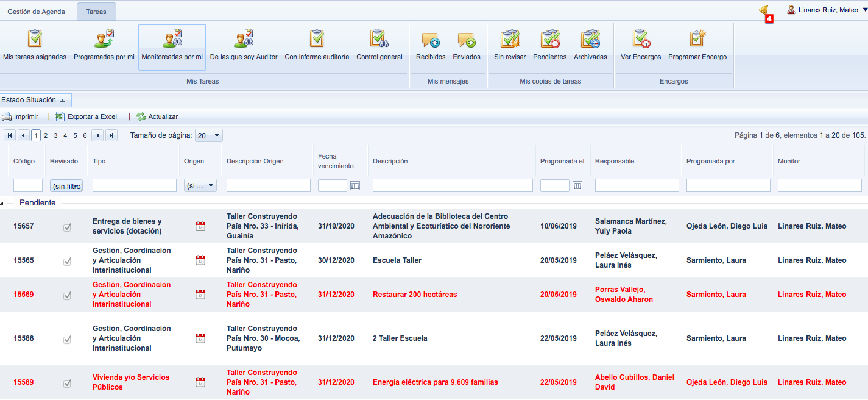This screenshot has height=400, width=868.
Task: Click origin calendar icon in row 15569
Action: coord(200,295)
